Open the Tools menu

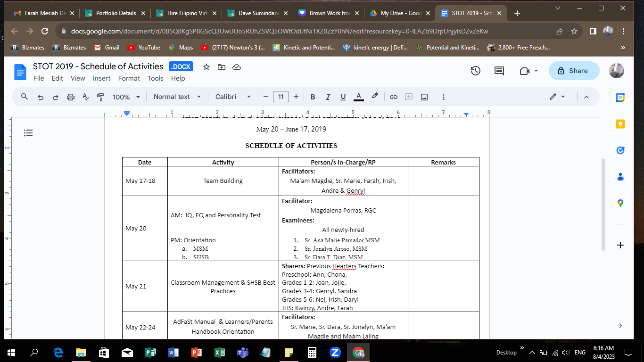tap(156, 78)
